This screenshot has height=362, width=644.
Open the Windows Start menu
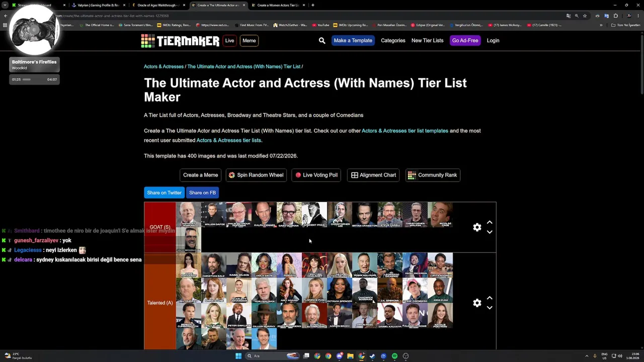point(238,356)
